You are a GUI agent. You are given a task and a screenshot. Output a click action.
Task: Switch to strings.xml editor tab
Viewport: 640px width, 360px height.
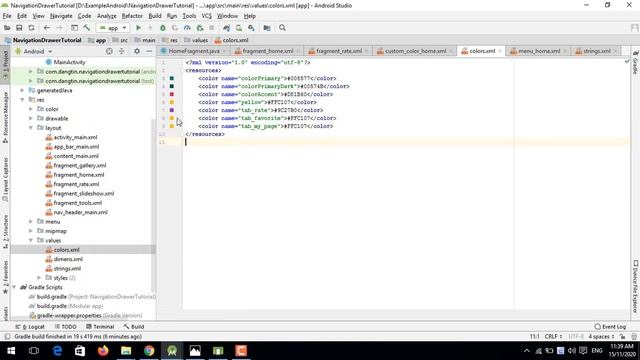596,51
